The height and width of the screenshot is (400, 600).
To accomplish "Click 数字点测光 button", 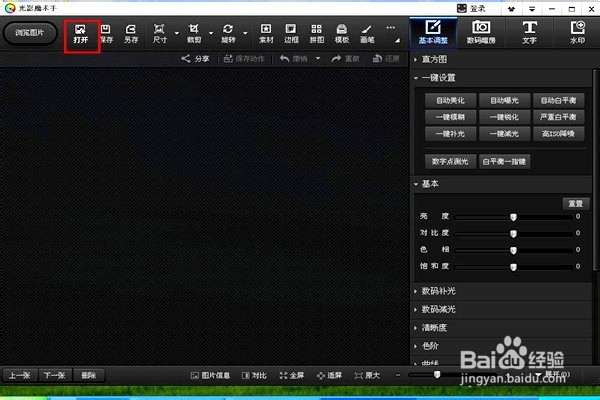I will (450, 162).
